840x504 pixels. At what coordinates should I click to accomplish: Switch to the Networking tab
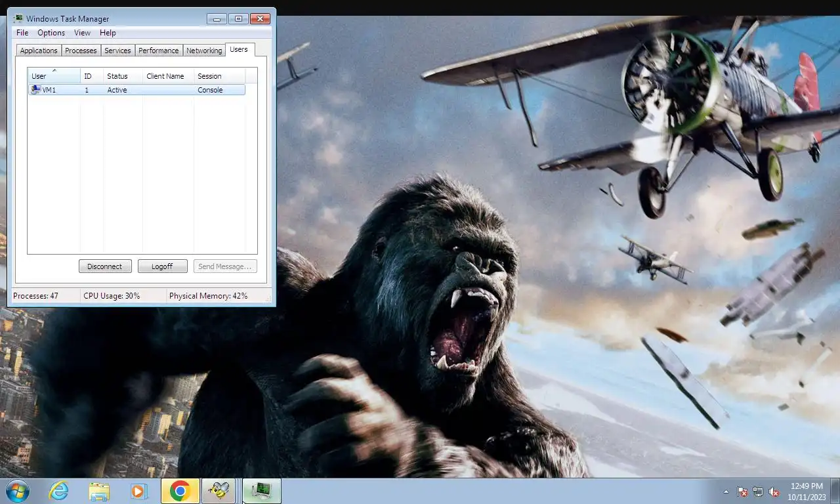point(204,51)
